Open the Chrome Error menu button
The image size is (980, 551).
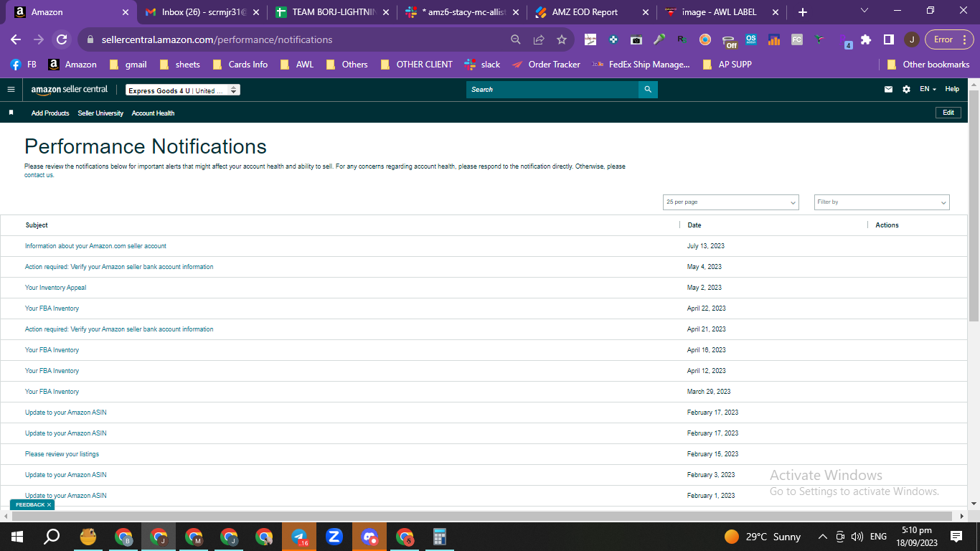(x=949, y=40)
